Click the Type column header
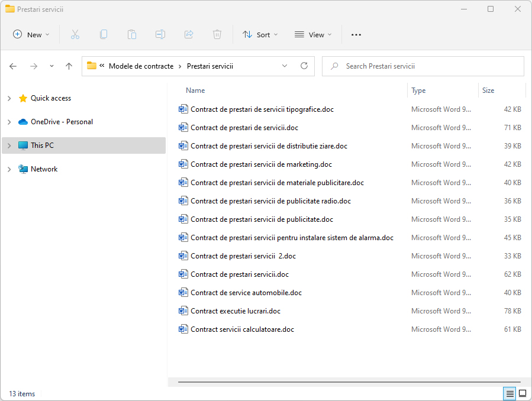This screenshot has width=532, height=401. point(418,90)
